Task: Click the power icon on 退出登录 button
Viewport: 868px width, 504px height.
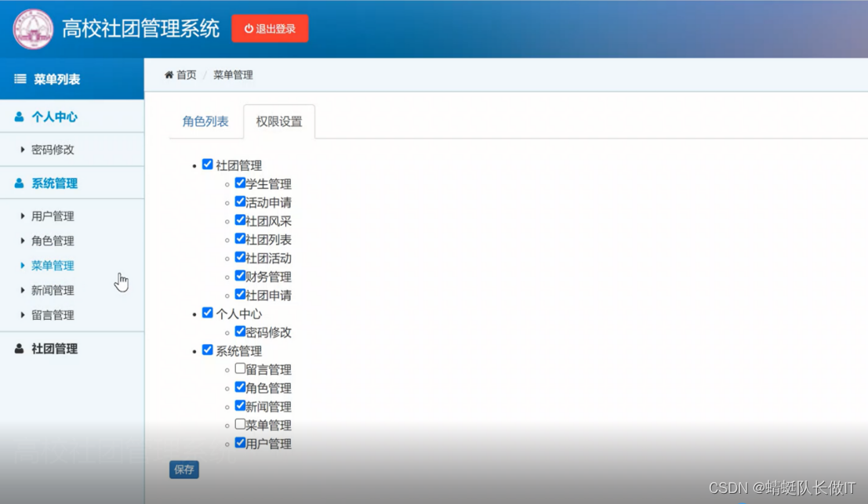Action: pyautogui.click(x=249, y=27)
